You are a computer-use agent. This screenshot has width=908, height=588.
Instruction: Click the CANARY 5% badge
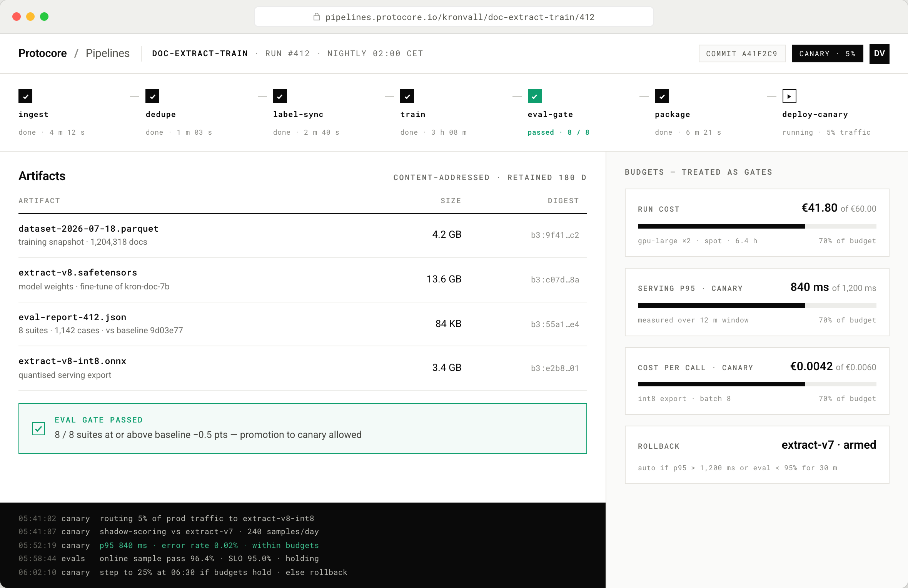coord(827,53)
